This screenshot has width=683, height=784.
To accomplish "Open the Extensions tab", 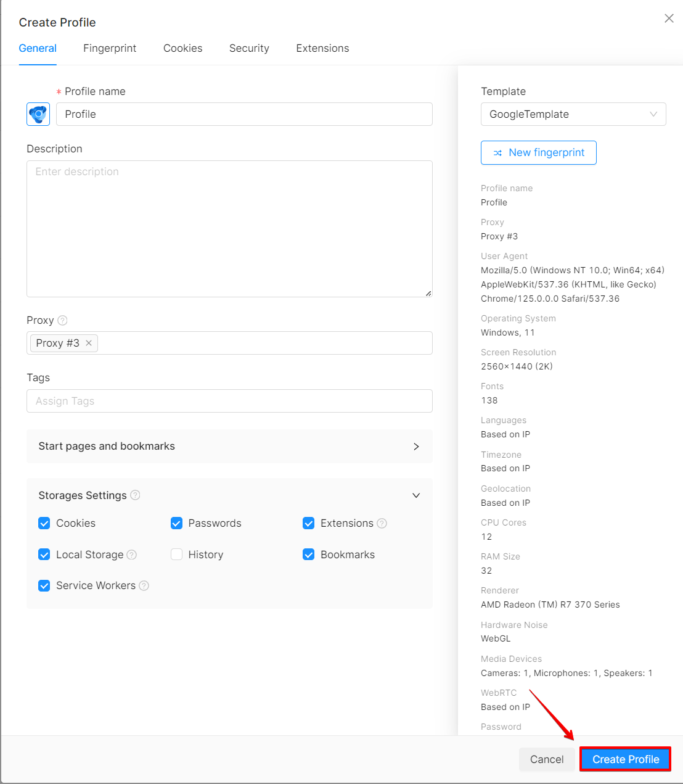I will [x=322, y=48].
